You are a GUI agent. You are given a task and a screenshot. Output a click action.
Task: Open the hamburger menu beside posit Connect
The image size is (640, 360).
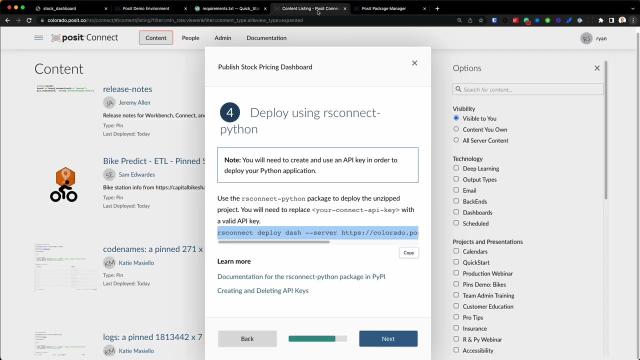tap(38, 38)
